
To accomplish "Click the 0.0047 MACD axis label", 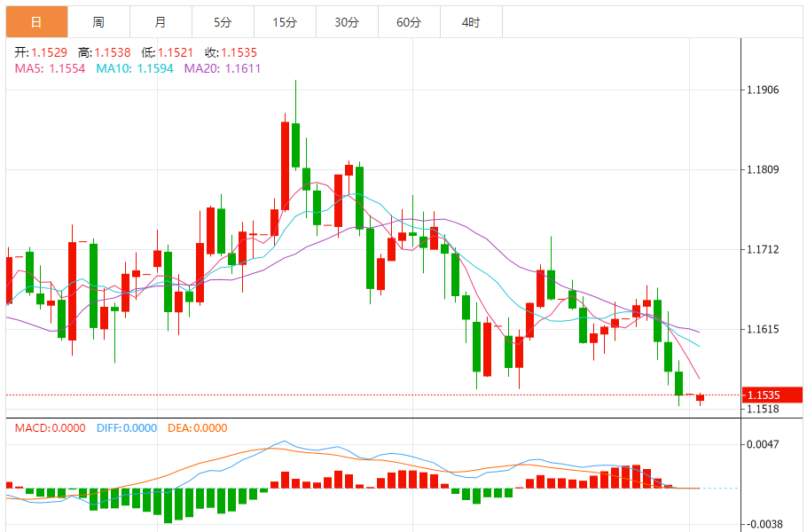I will [x=764, y=445].
